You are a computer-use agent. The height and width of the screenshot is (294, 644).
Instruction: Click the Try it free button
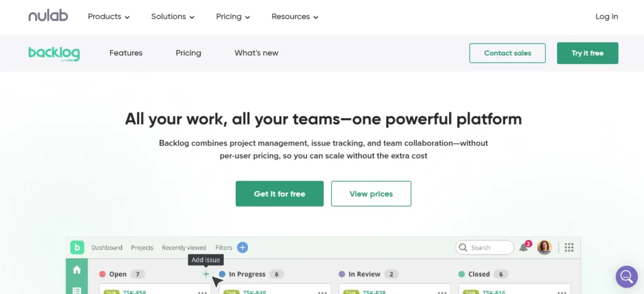(587, 53)
